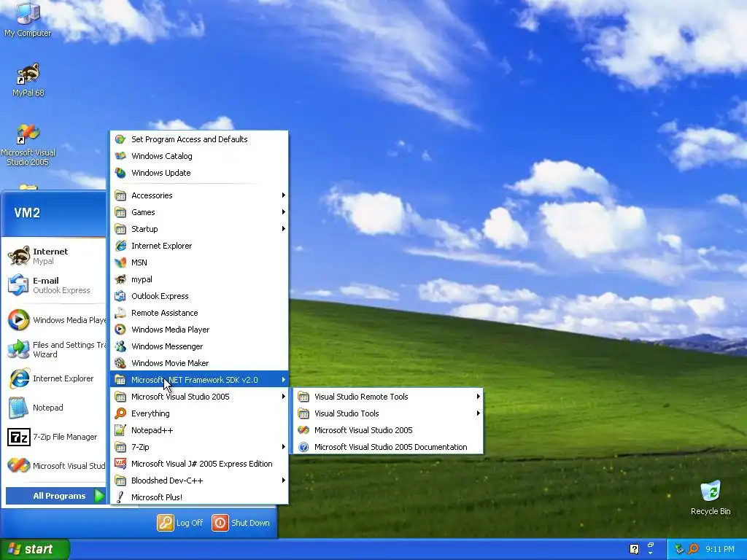Click the Remote Assistance icon
This screenshot has height=560, width=747.
coord(120,313)
